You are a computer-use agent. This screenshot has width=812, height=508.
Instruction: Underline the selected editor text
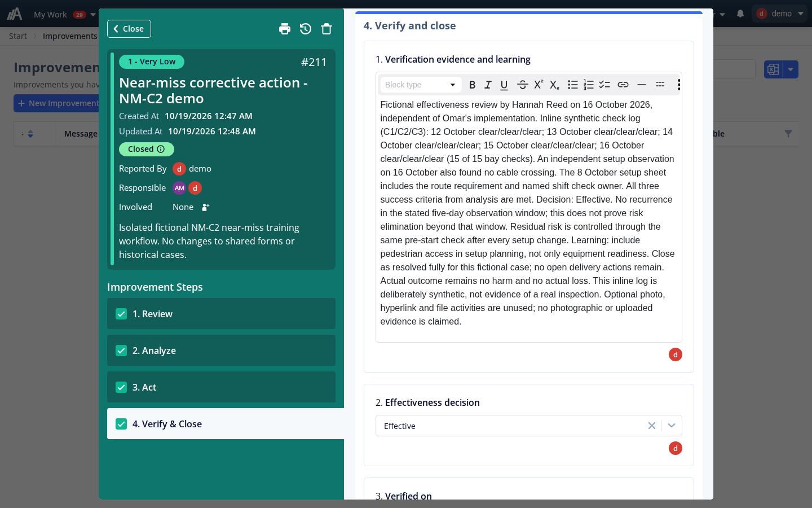(x=504, y=85)
